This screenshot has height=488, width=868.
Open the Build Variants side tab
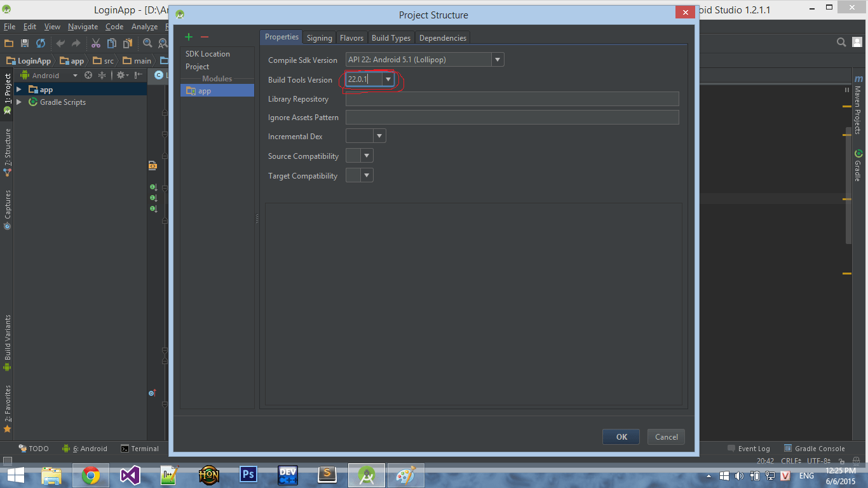8,343
